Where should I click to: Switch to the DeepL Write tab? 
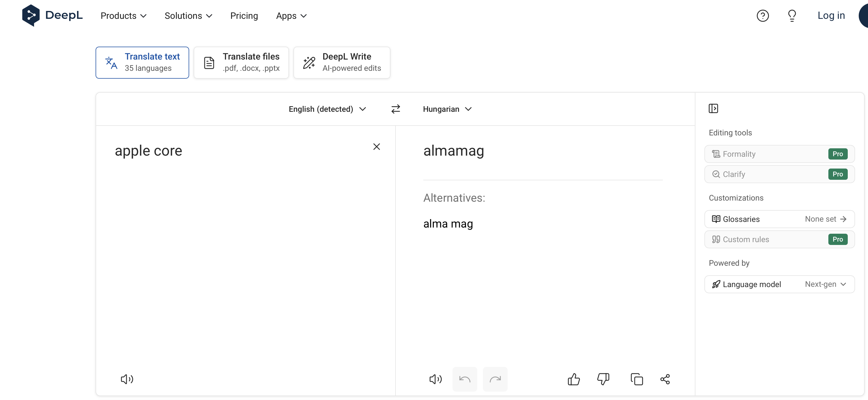(x=342, y=63)
